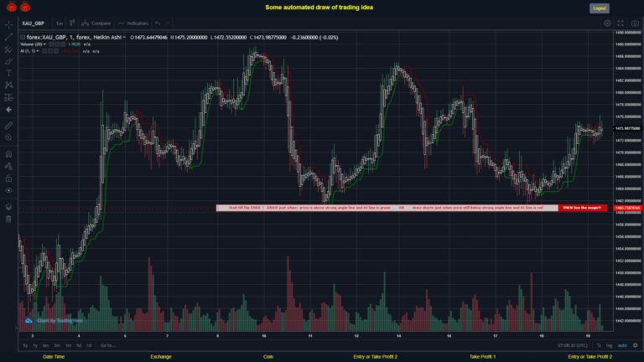Toggle the log scale
Viewport: 644px width, 362px height.
[x=609, y=345]
